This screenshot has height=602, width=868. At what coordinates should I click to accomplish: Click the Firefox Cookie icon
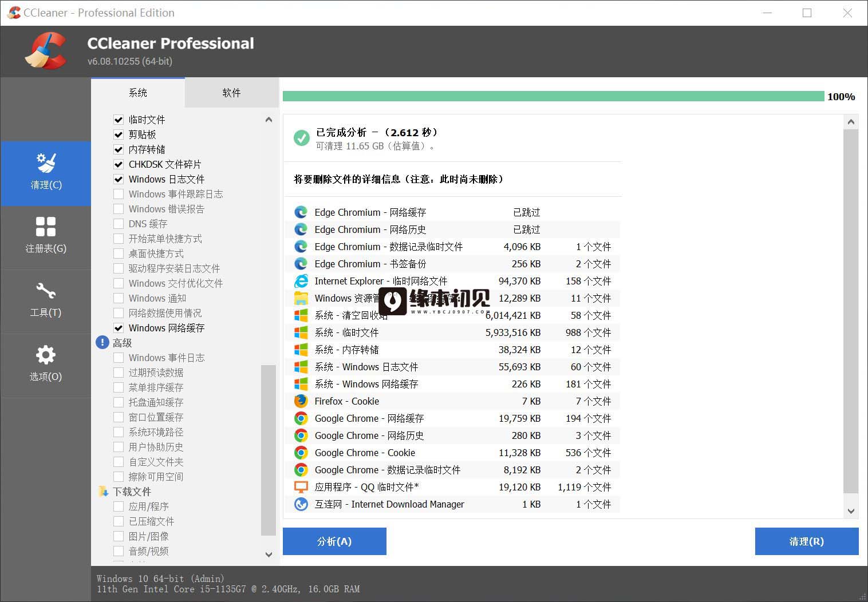301,401
